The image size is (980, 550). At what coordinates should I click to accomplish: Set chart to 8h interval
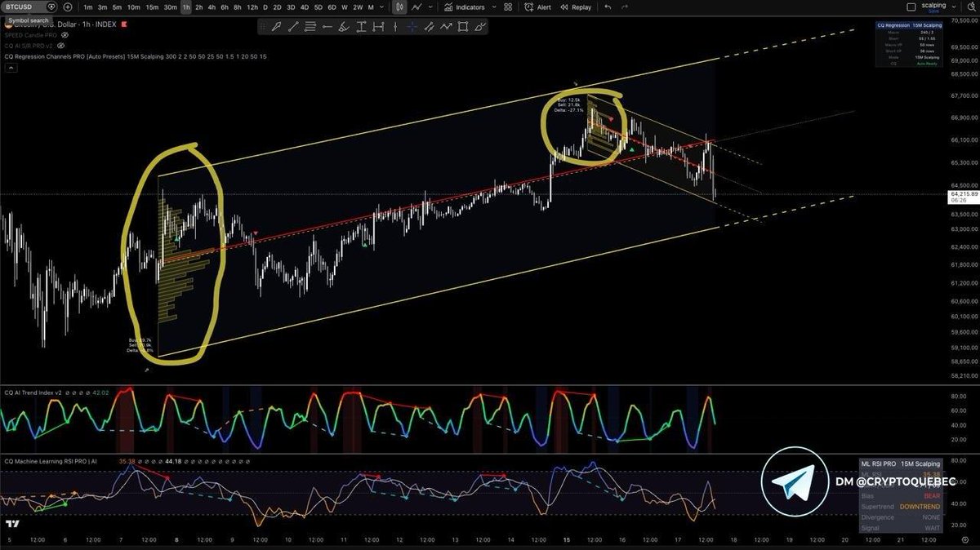point(238,7)
